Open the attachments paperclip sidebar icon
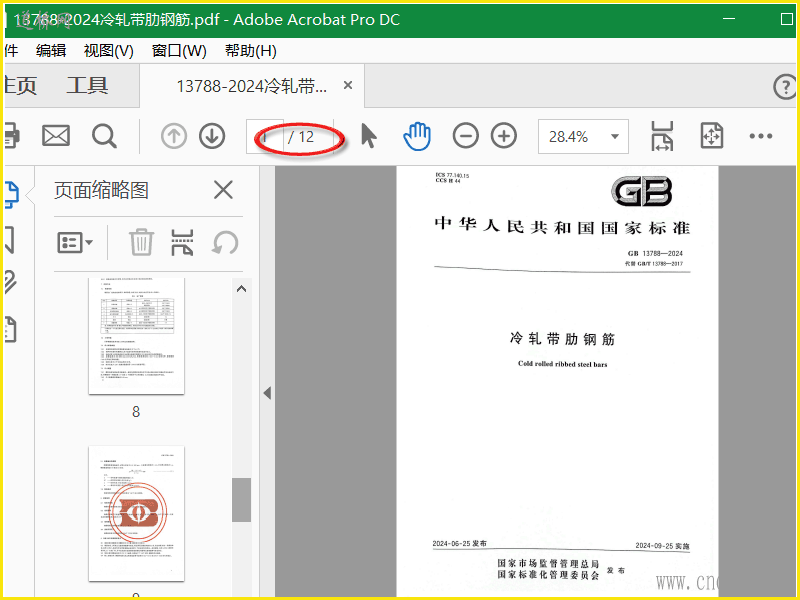800x600 pixels. (10, 282)
